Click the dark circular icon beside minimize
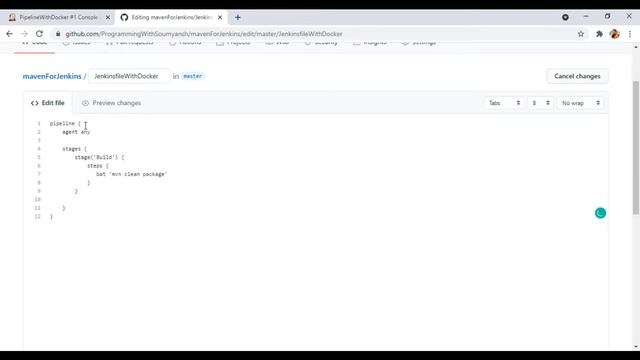Screen dimensions: 640x360 565,17
